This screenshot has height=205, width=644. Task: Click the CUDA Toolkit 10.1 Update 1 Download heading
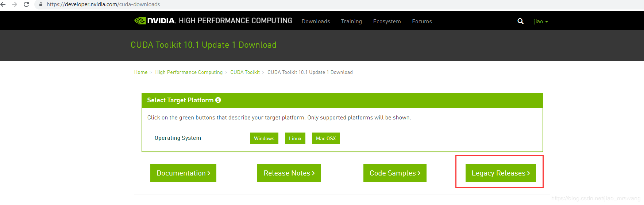[204, 45]
